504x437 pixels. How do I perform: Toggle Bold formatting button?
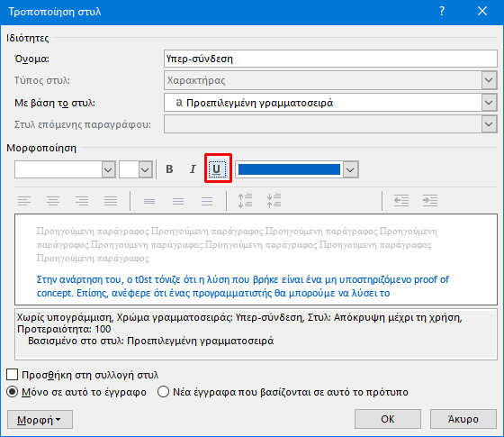tap(169, 169)
